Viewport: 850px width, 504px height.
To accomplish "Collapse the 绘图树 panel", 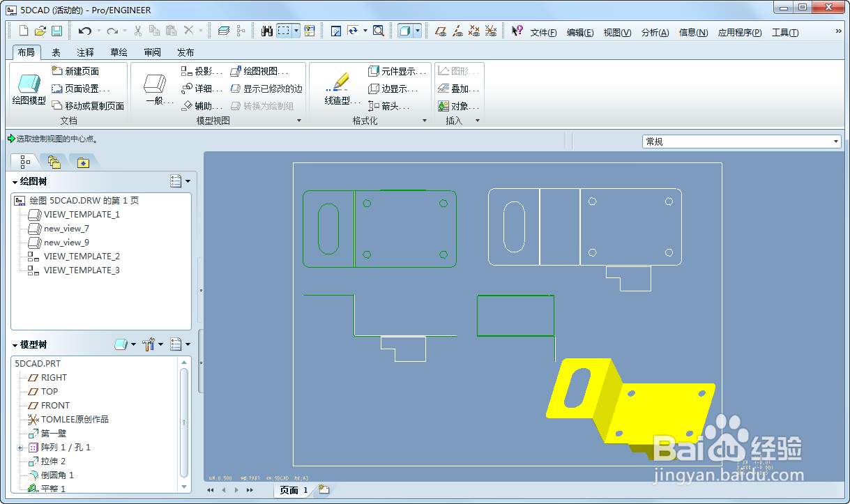I will point(15,181).
